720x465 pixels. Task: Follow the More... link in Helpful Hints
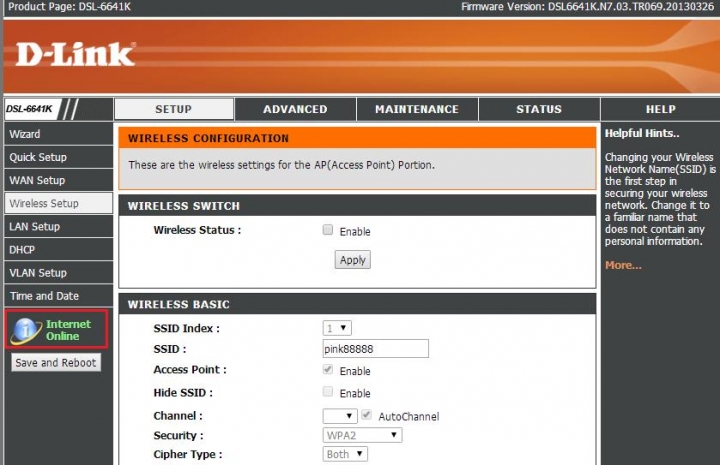click(x=623, y=265)
